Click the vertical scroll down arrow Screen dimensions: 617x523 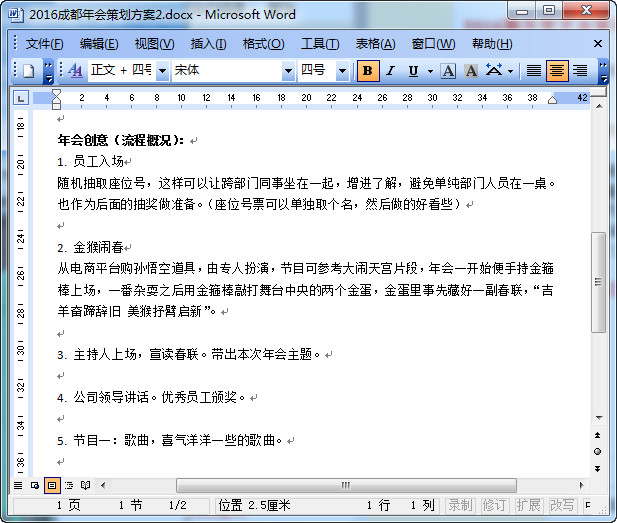click(599, 418)
